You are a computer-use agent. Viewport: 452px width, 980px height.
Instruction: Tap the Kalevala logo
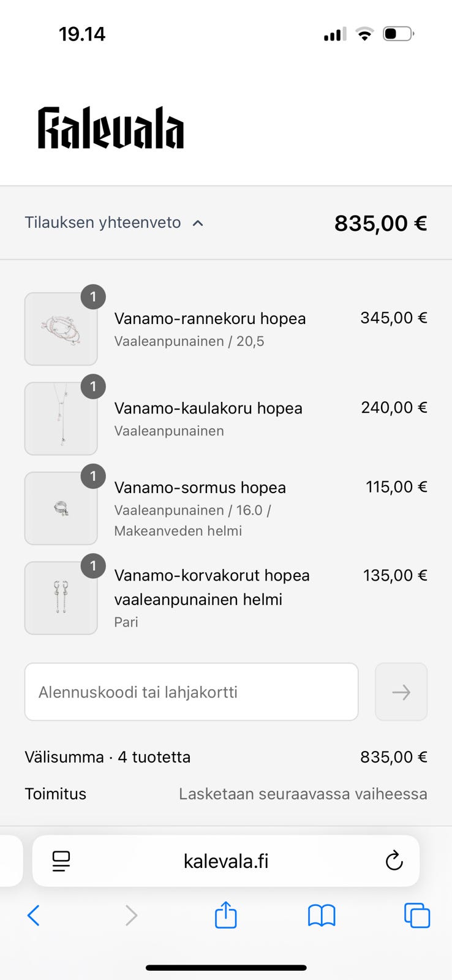click(111, 128)
